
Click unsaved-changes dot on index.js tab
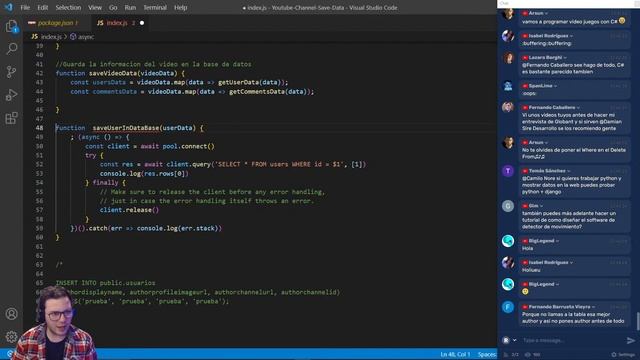tap(142, 23)
